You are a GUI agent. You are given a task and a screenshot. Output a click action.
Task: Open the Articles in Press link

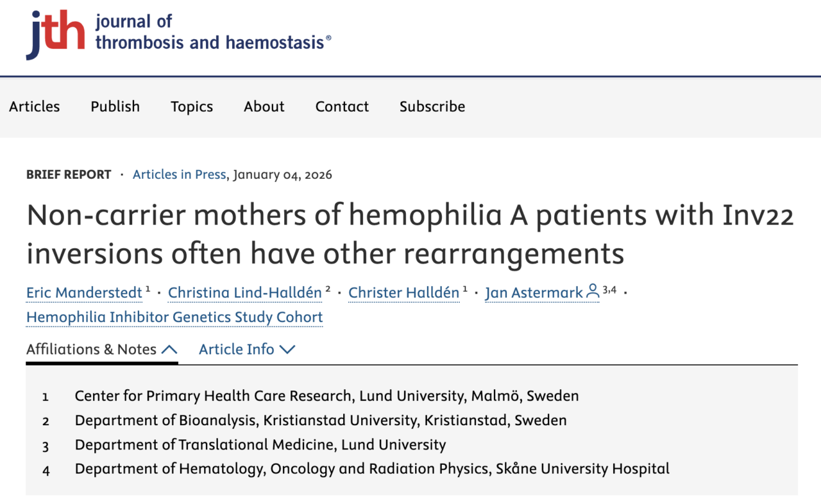[179, 174]
